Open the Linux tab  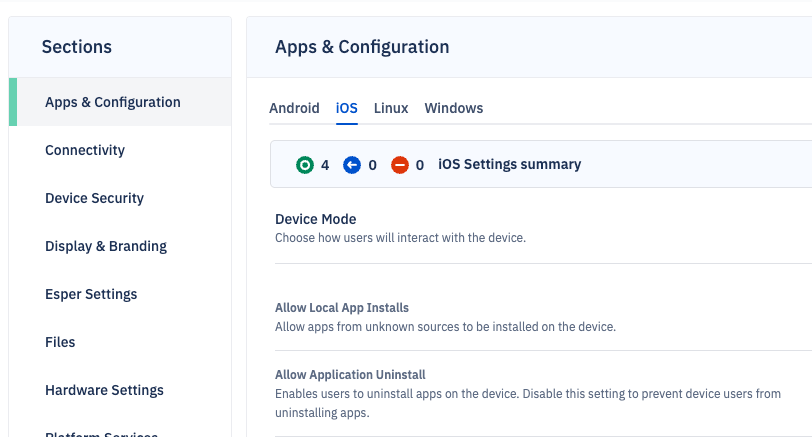(391, 108)
